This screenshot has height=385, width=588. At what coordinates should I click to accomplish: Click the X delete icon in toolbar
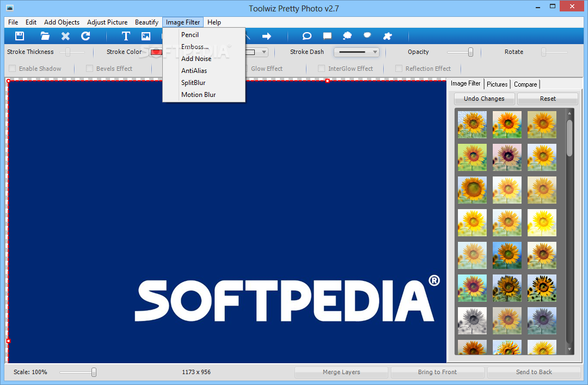[66, 36]
